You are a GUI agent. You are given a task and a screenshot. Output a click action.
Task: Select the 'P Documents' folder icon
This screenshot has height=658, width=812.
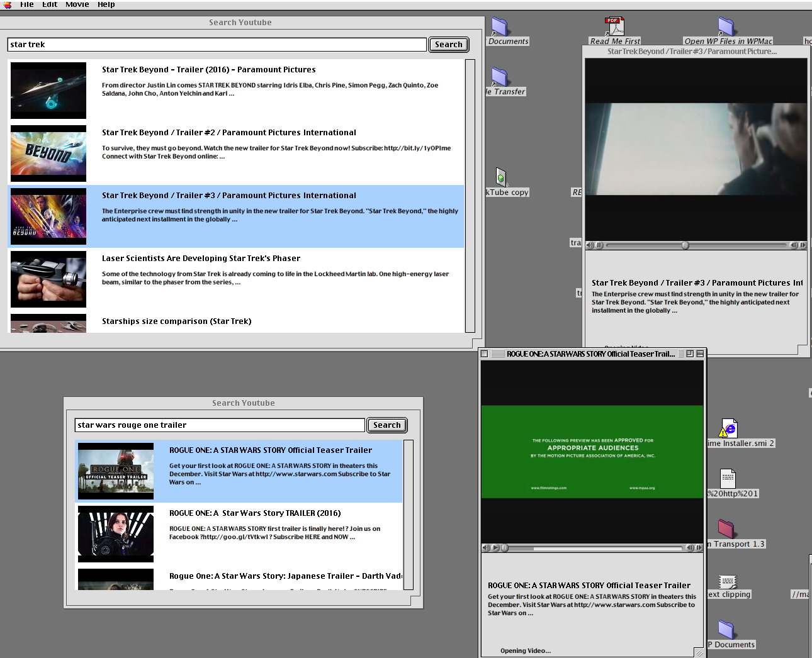pyautogui.click(x=726, y=630)
